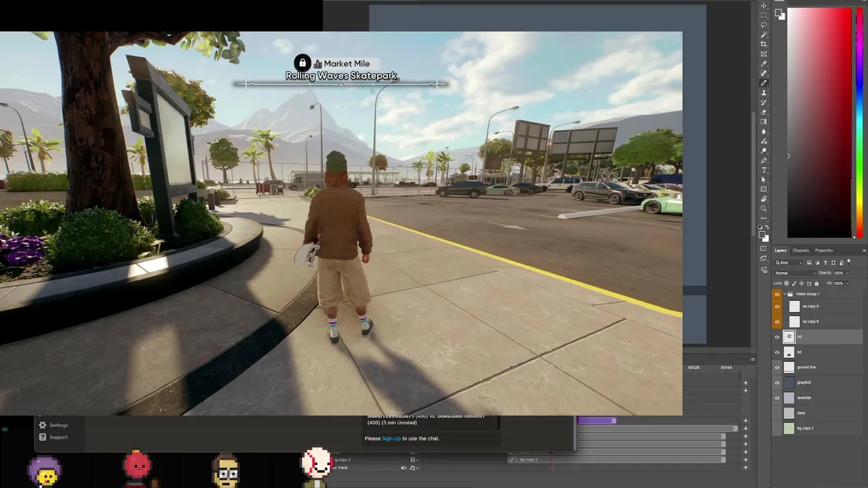The width and height of the screenshot is (868, 488).
Task: Open the Normal blend mode dropdown
Action: point(795,273)
